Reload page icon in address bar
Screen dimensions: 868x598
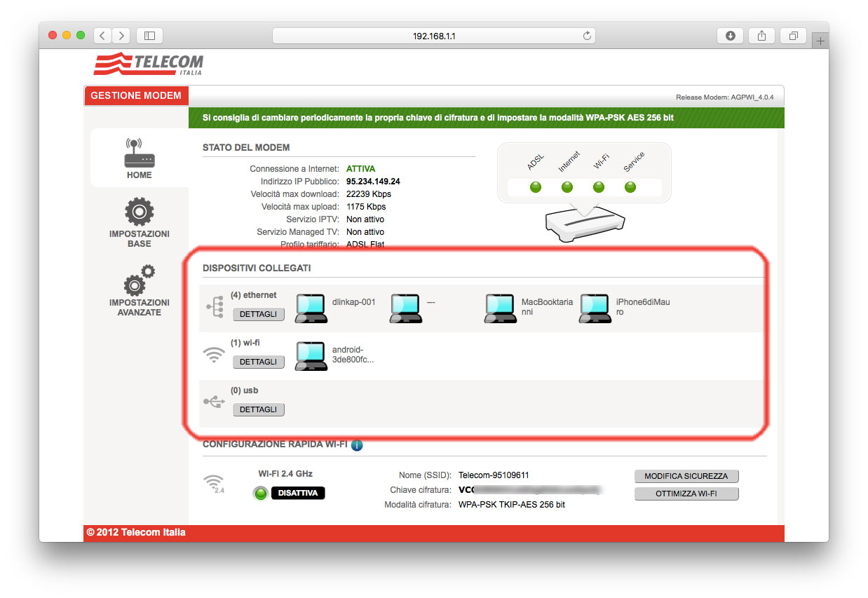click(587, 36)
